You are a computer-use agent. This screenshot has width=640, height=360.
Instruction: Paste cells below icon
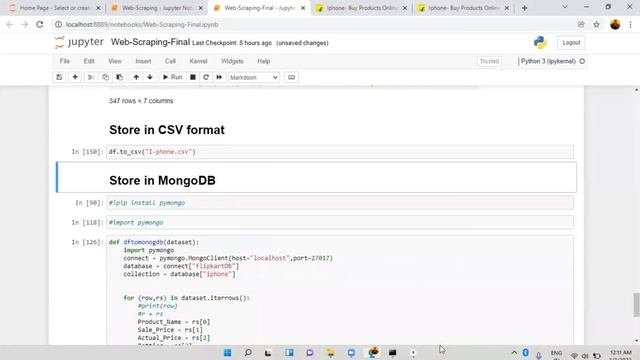[120, 77]
